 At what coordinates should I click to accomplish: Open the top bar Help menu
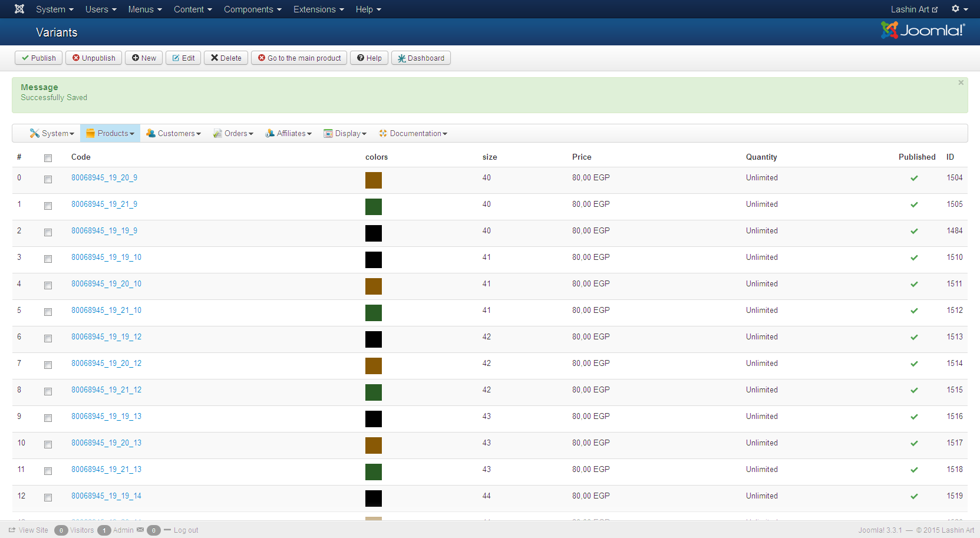368,9
